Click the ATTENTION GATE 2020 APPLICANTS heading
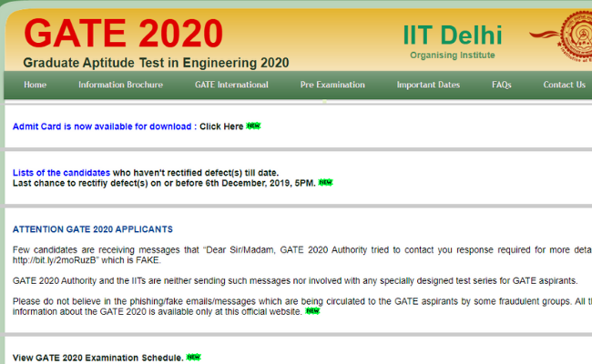The image size is (592, 364). coord(93,229)
